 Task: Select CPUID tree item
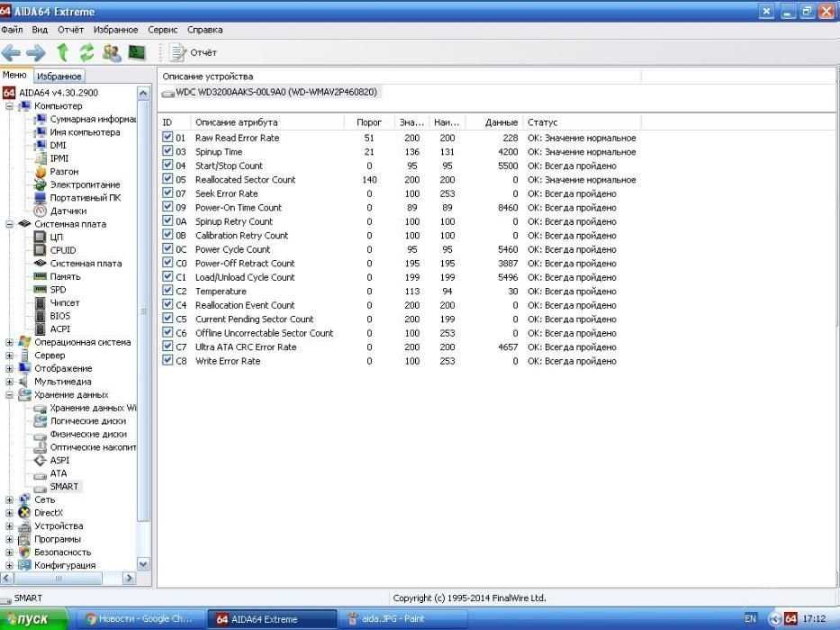(x=55, y=250)
